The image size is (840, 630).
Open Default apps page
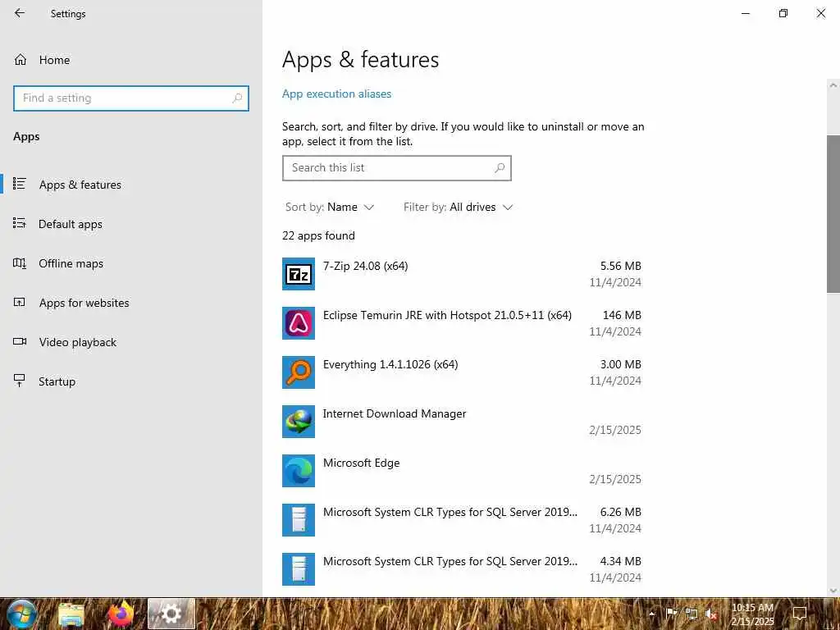pyautogui.click(x=71, y=224)
